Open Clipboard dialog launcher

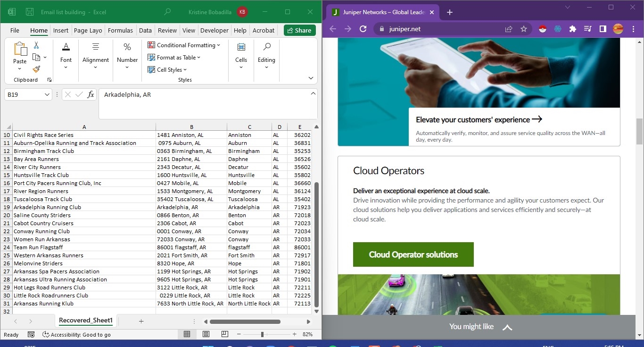pos(50,80)
